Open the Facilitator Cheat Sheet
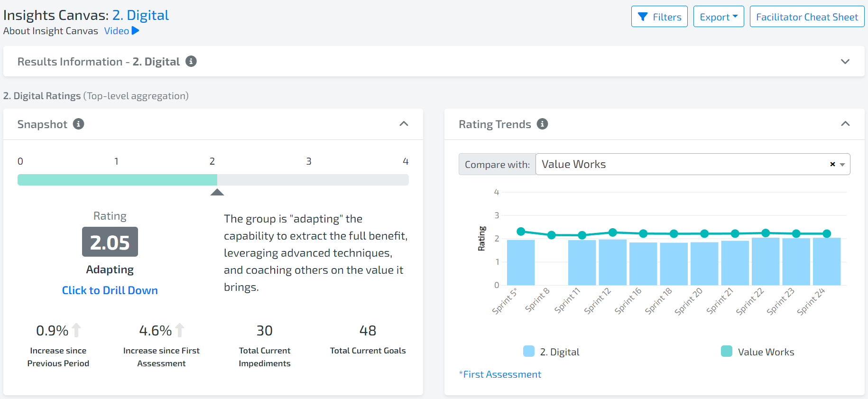Image resolution: width=868 pixels, height=399 pixels. pos(807,17)
